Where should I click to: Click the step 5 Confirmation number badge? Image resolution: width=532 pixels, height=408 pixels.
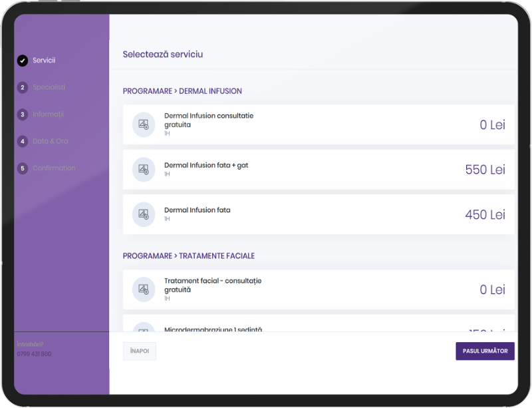click(x=23, y=168)
